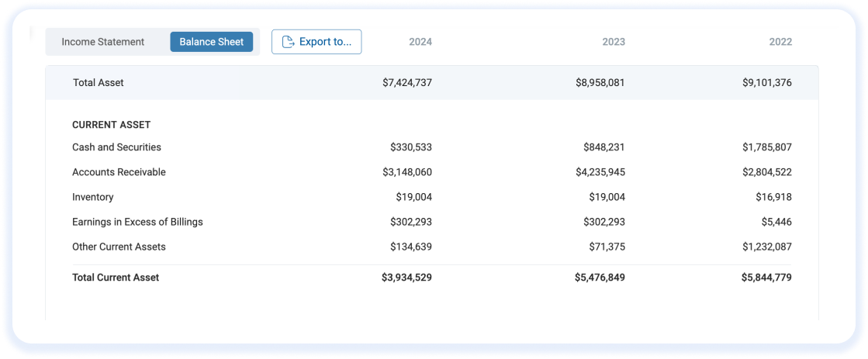This screenshot has width=868, height=359.
Task: Click the 2024 Inventory value $19,004
Action: 414,197
